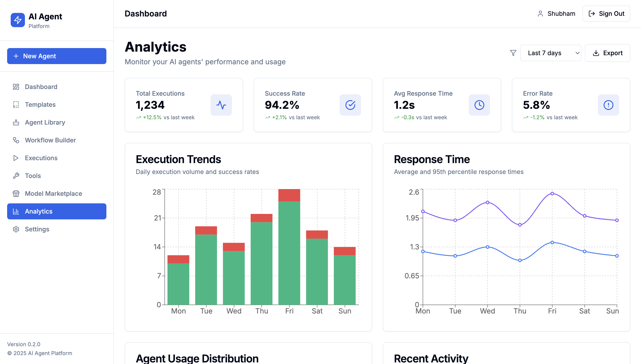Click the Avg Response Time clock icon
The height and width of the screenshot is (364, 641).
pyautogui.click(x=479, y=105)
